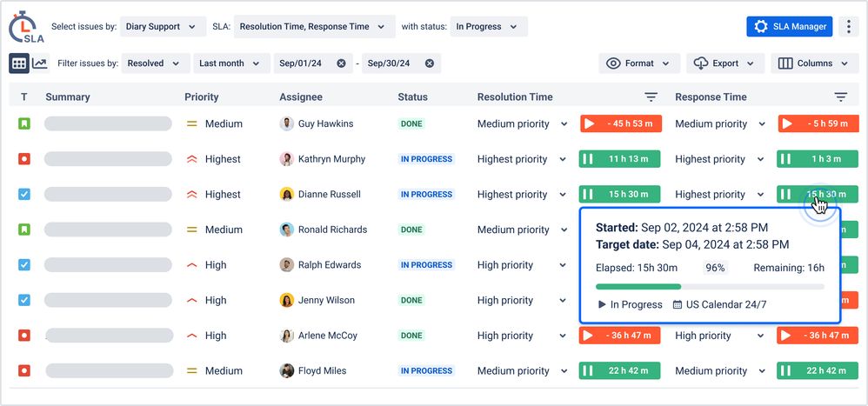Open the Response Time column filter icon
The width and height of the screenshot is (868, 406).
(x=841, y=97)
